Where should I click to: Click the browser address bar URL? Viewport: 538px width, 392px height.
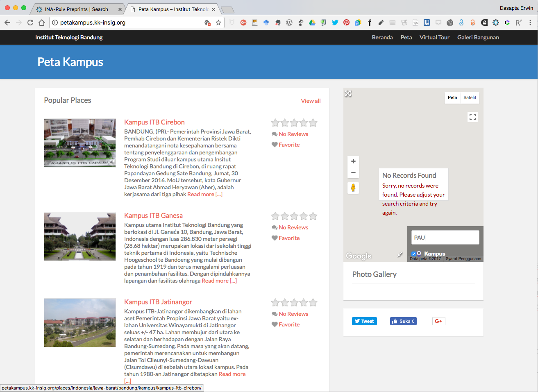pyautogui.click(x=93, y=23)
